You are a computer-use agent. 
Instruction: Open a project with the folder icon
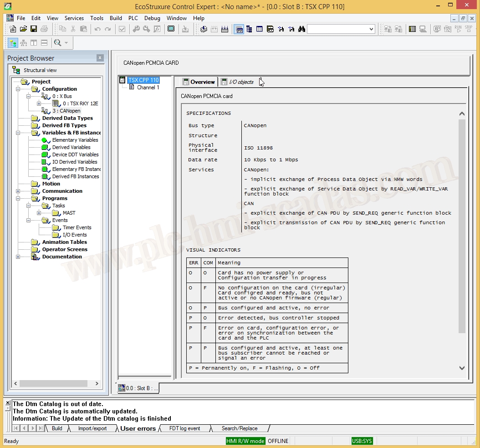[x=23, y=29]
